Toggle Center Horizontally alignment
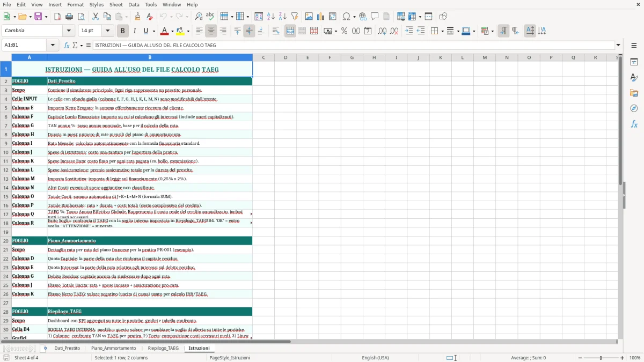Image resolution: width=644 pixels, height=362 pixels. click(211, 31)
